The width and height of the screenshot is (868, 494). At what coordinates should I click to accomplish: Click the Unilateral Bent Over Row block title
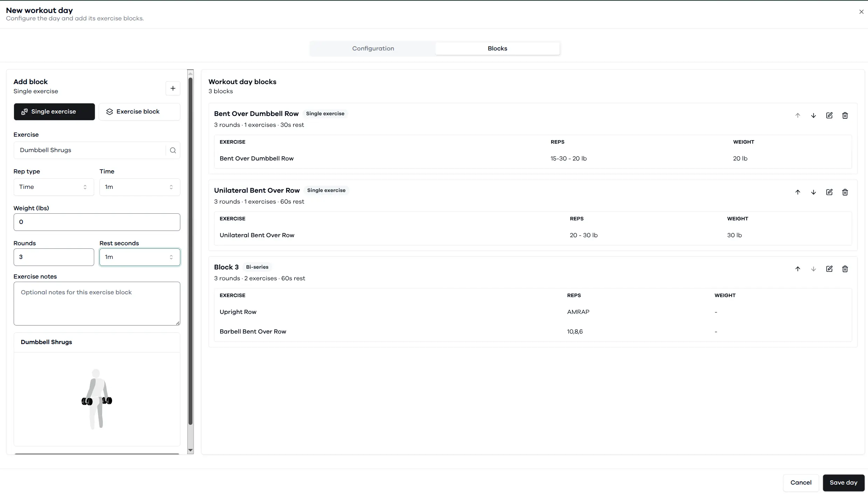pyautogui.click(x=257, y=190)
